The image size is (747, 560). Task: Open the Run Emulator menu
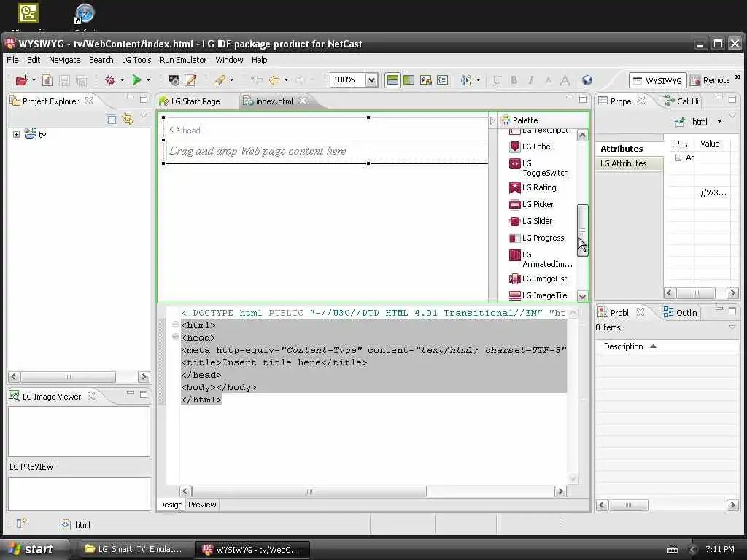coord(183,60)
